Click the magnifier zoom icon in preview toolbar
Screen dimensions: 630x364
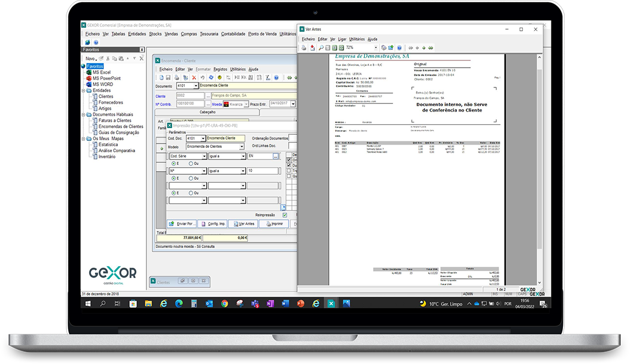pos(321,48)
